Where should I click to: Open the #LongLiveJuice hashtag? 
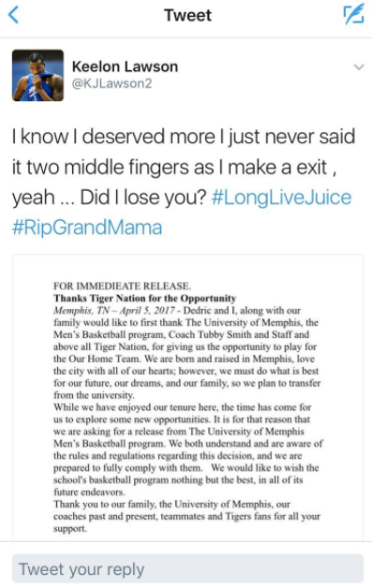click(x=281, y=198)
